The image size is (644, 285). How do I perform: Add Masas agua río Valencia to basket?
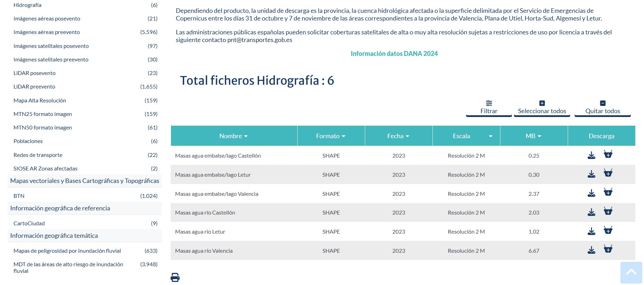coord(608,249)
